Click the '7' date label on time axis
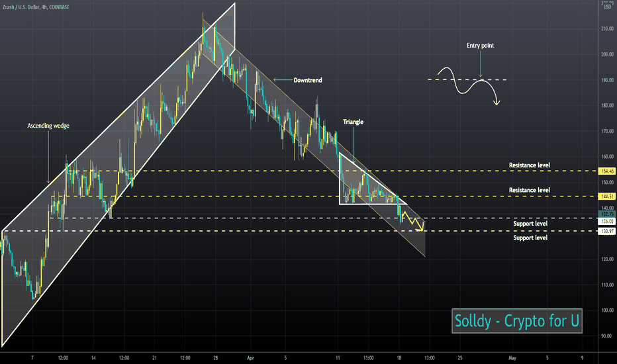This screenshot has width=617, height=364. coord(32,358)
